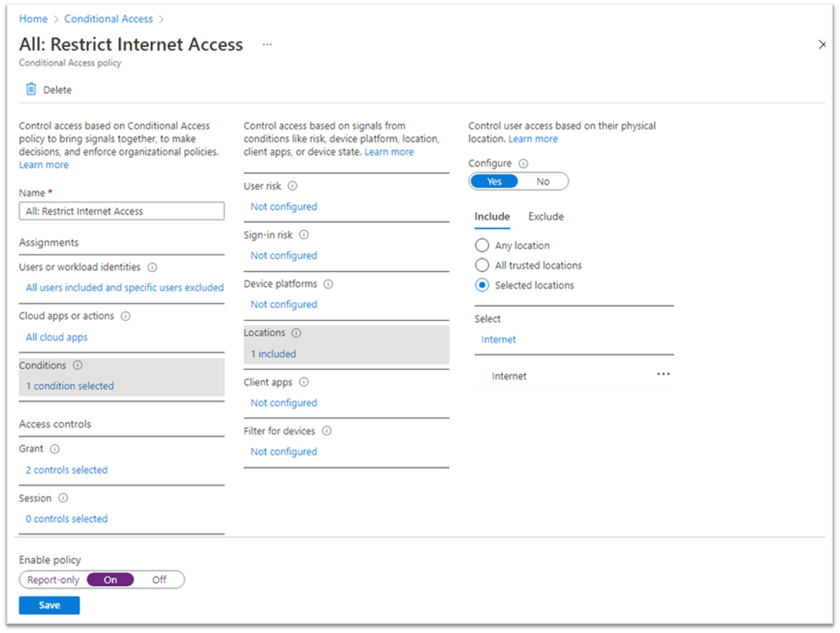
Task: Open the three-dot menu for Internet location
Action: point(663,374)
